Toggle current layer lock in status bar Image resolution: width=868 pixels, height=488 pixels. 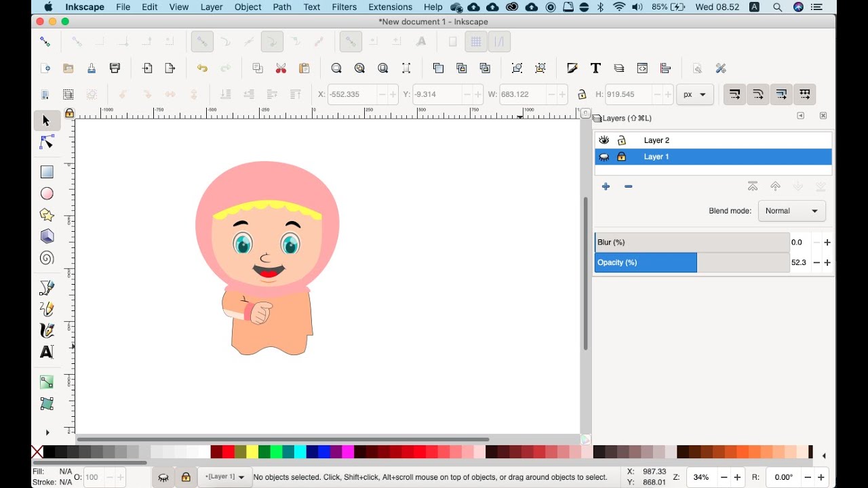pyautogui.click(x=186, y=477)
